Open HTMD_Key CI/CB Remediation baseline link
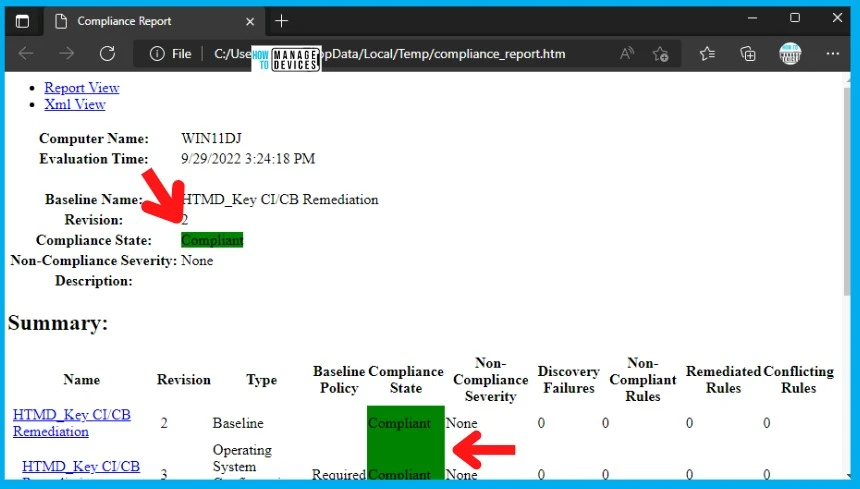 pos(71,423)
